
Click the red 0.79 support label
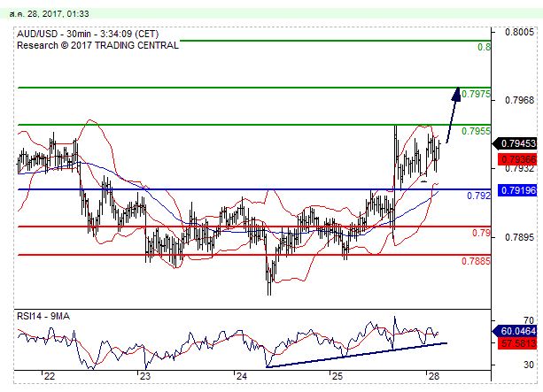[x=481, y=233]
